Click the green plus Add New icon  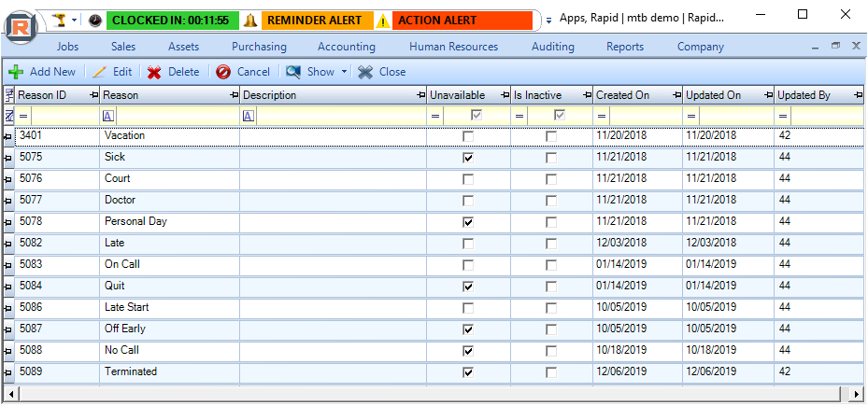click(x=16, y=72)
